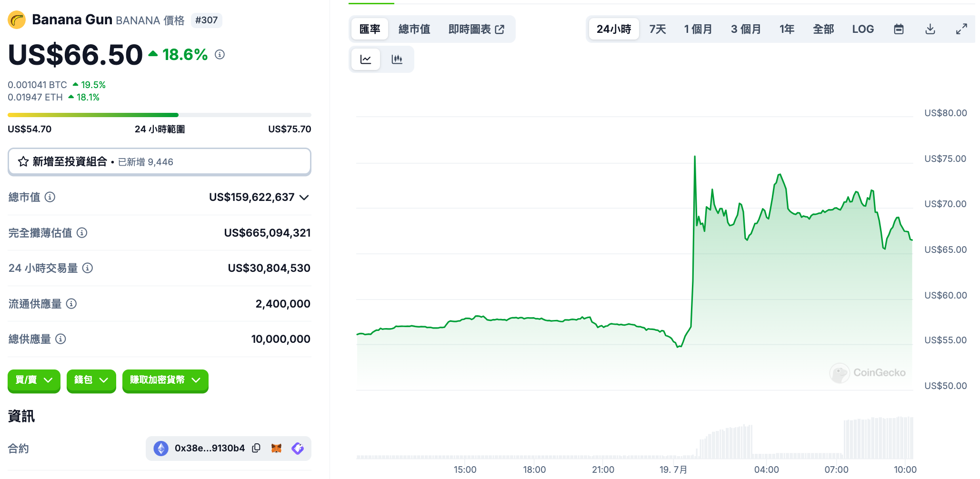
Task: Select the line chart icon
Action: click(x=365, y=59)
